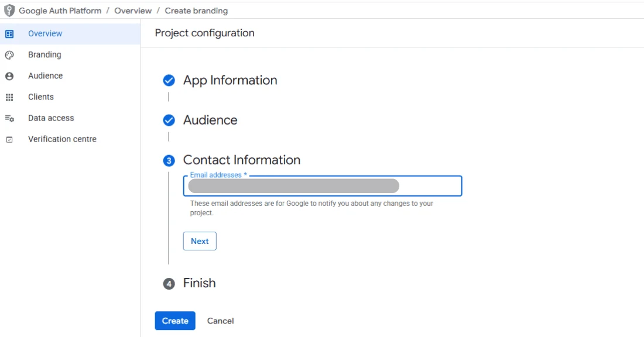
Task: Click the Audience step completed checkmark
Action: click(169, 121)
